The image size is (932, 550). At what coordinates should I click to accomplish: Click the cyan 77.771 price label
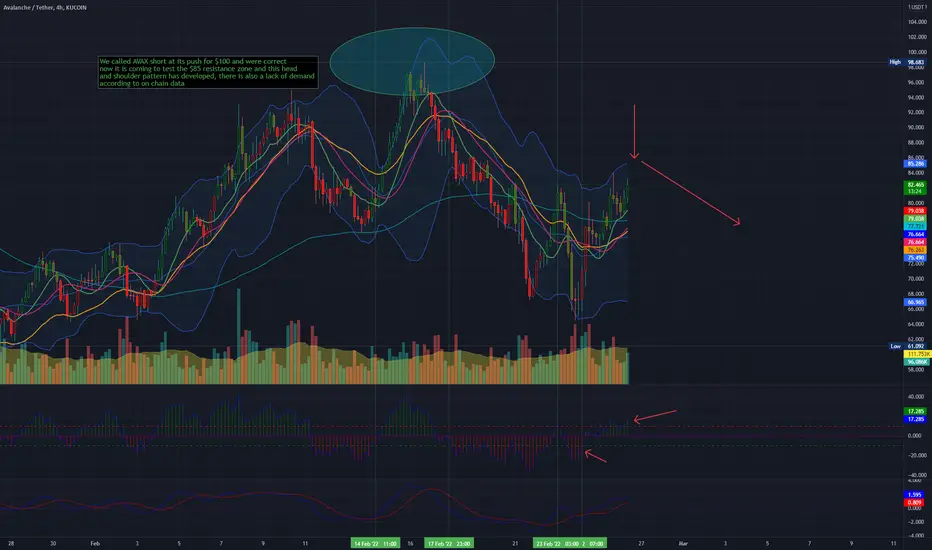pyautogui.click(x=915, y=227)
